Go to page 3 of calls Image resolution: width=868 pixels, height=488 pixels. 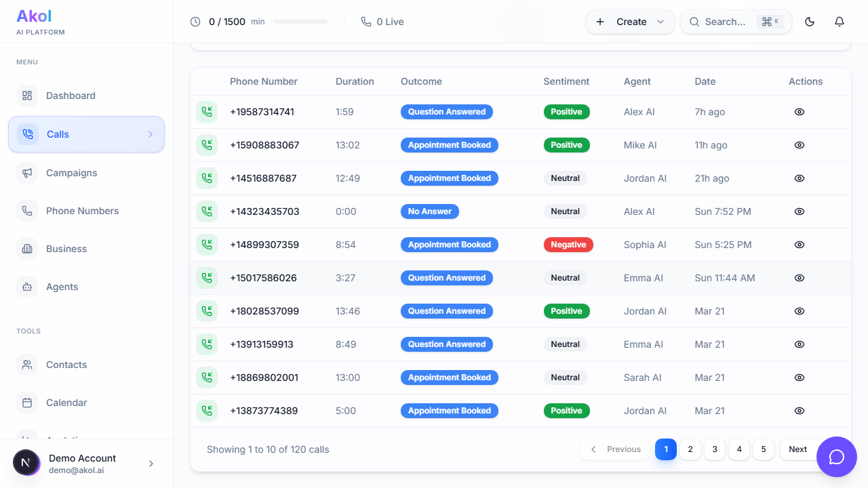point(714,449)
